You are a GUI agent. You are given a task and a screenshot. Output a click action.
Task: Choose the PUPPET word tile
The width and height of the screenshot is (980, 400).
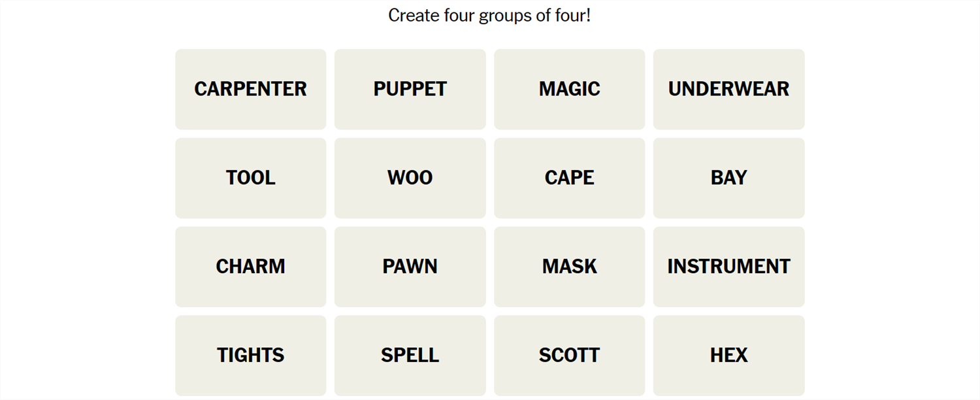coord(410,89)
